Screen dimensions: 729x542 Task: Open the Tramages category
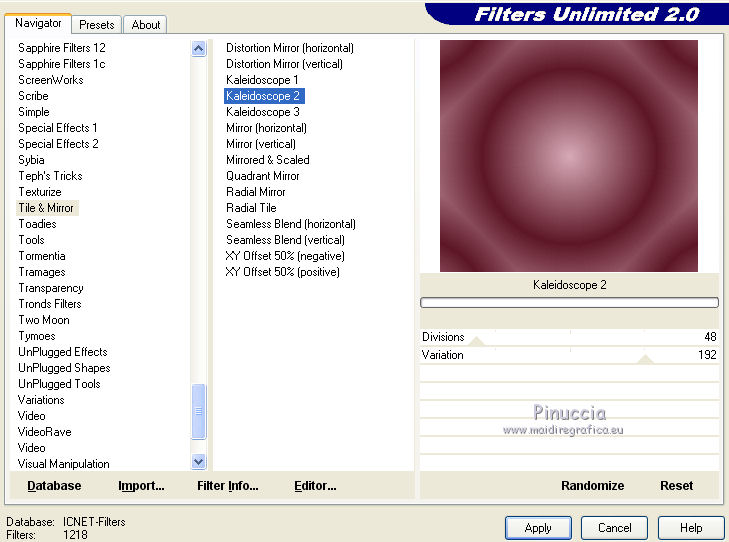[x=42, y=271]
